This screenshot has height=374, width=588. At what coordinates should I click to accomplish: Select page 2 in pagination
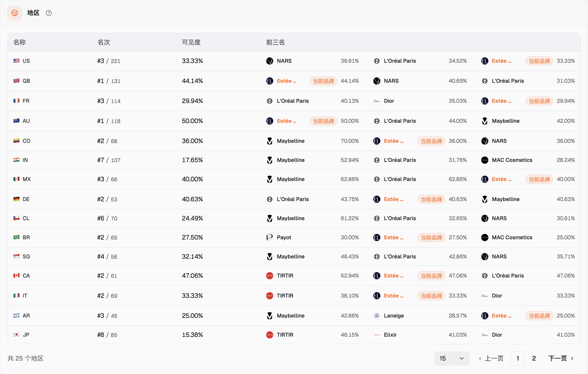(x=534, y=358)
